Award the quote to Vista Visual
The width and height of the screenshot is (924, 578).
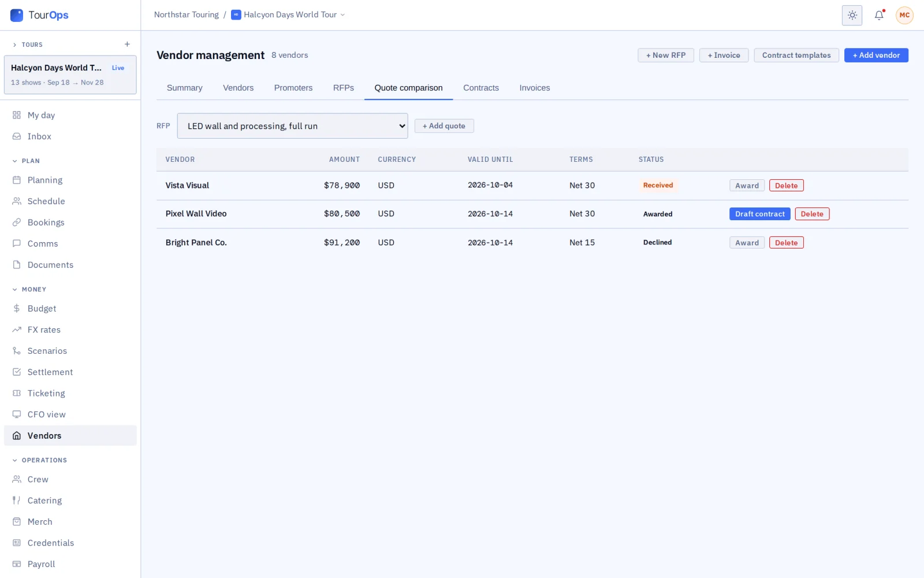pos(747,186)
